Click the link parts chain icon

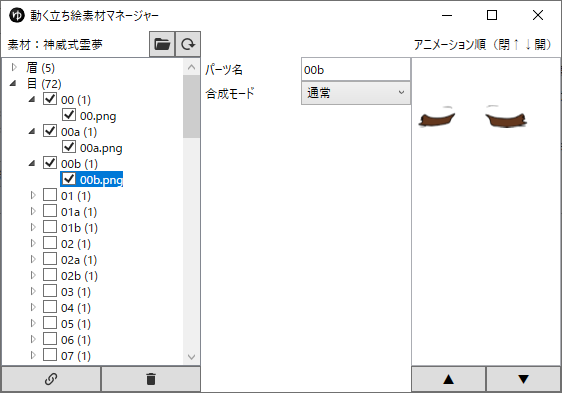point(51,379)
